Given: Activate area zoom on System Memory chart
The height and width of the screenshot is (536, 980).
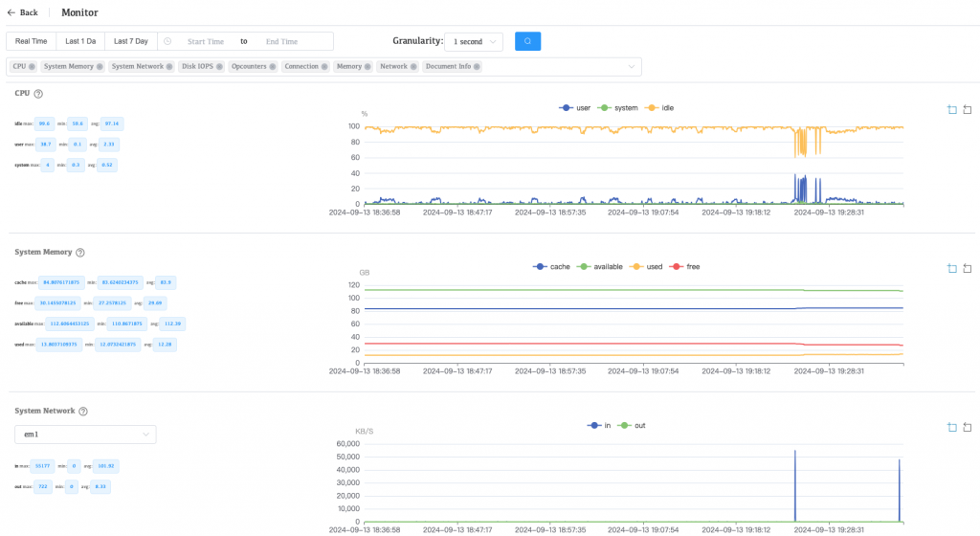Looking at the screenshot, I should tap(951, 269).
